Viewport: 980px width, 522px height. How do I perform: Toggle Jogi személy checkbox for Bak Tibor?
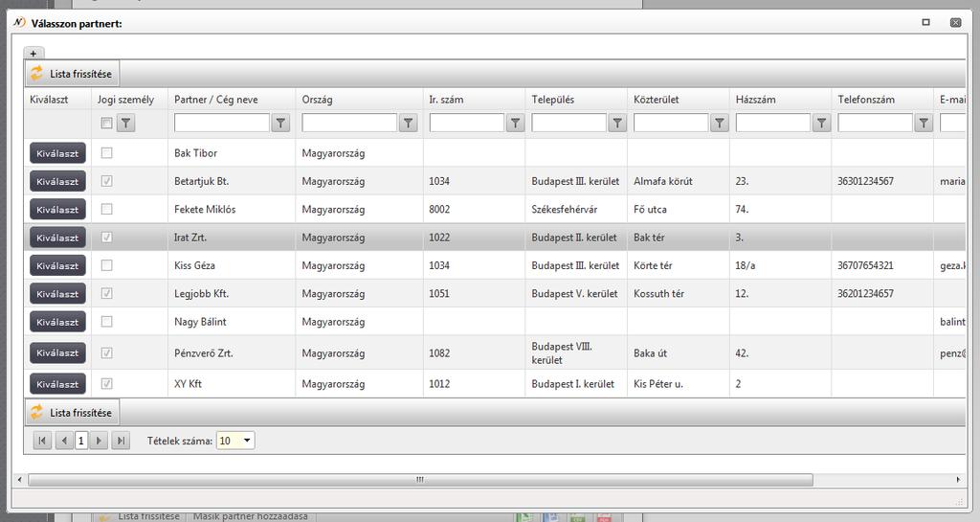(x=107, y=152)
